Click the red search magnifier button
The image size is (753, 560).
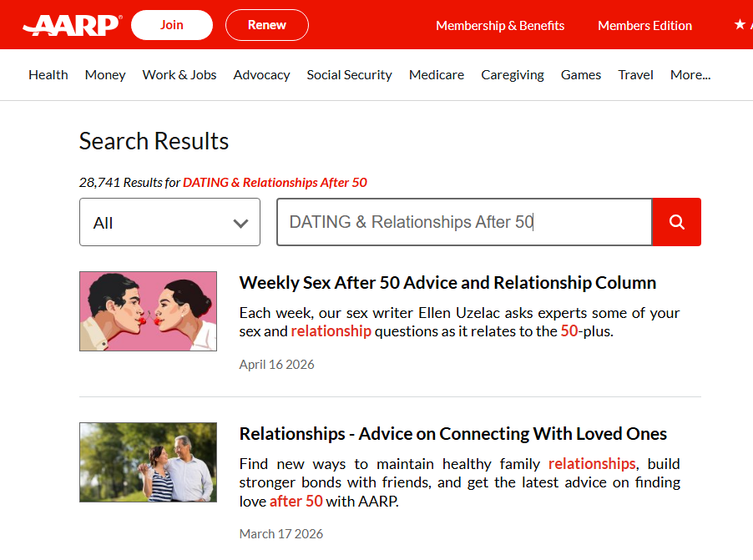[x=676, y=222]
